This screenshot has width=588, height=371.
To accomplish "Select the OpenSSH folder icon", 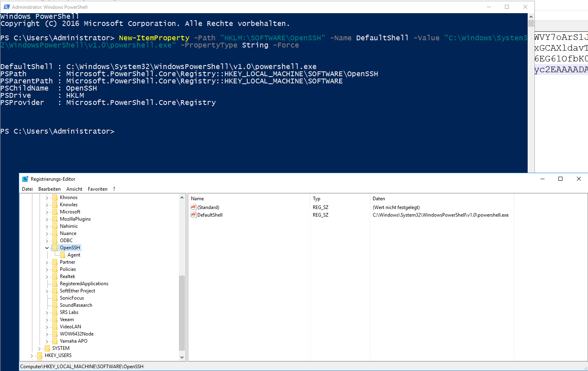I will (55, 248).
